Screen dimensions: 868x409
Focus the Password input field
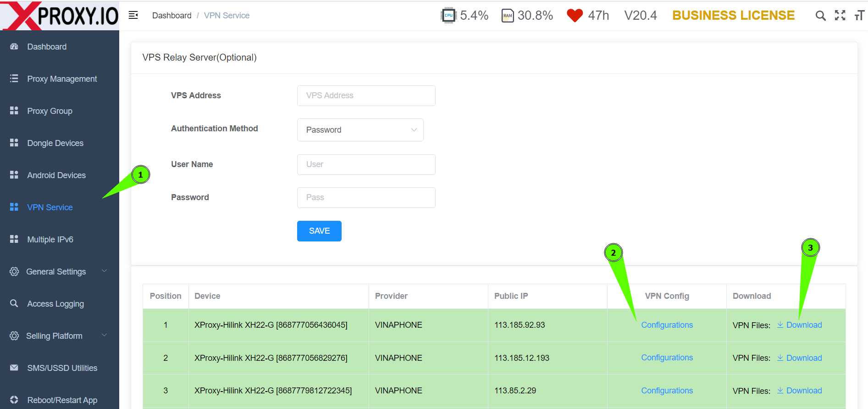(x=366, y=197)
